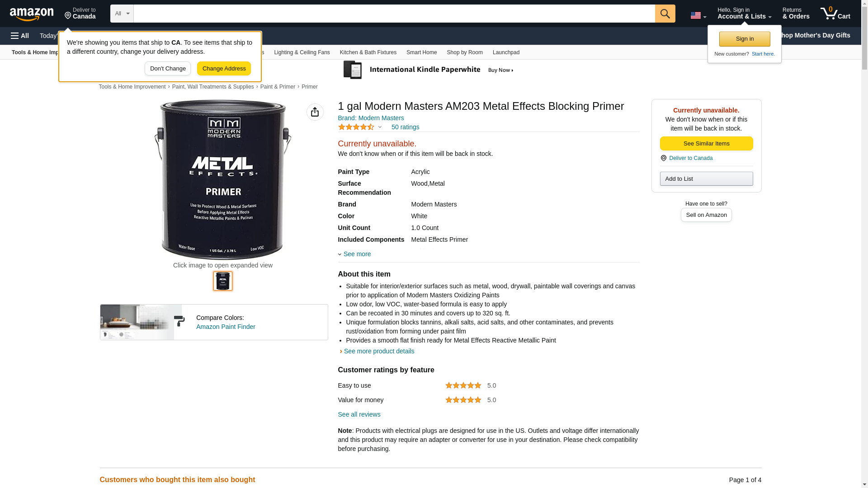Image resolution: width=868 pixels, height=488 pixels.
Task: Open the Amazon Paint Finder link
Action: [225, 327]
